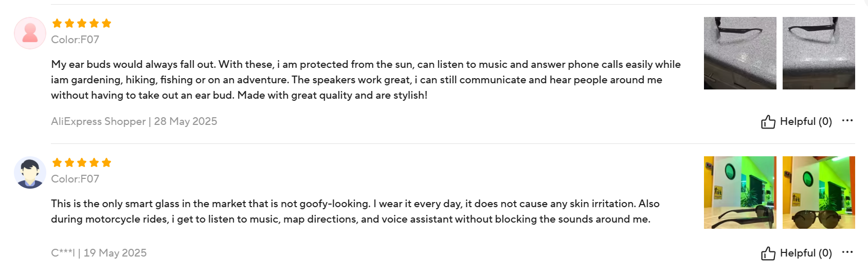Screen dimensions: 868x274
Task: Click the Color:F07 label on the second review
Action: coord(75,179)
